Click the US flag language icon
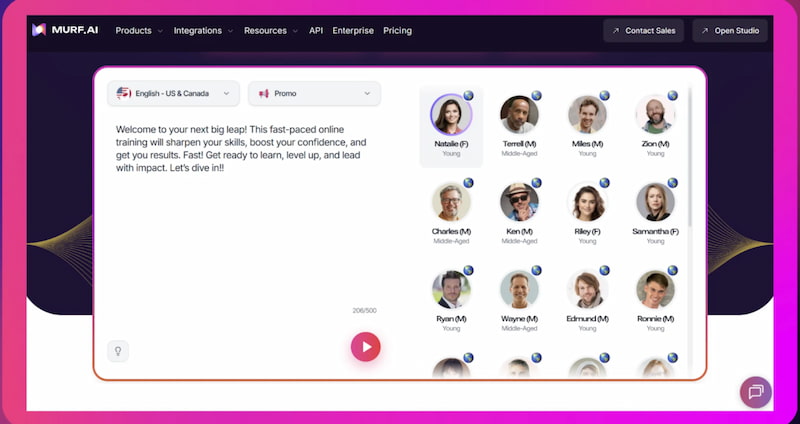The width and height of the screenshot is (800, 424). pyautogui.click(x=124, y=93)
